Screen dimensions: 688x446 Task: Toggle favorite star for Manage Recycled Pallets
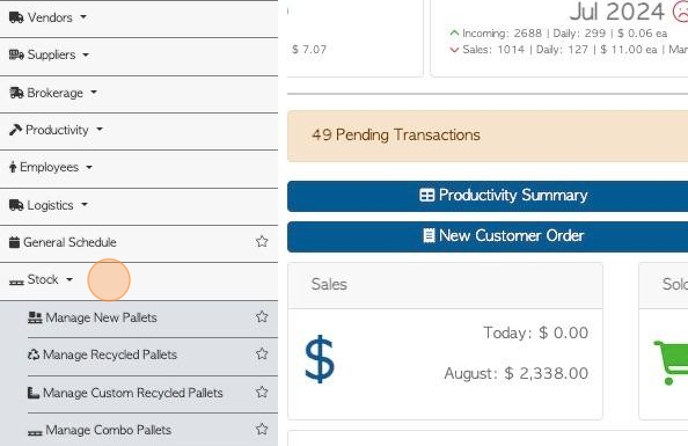(262, 354)
